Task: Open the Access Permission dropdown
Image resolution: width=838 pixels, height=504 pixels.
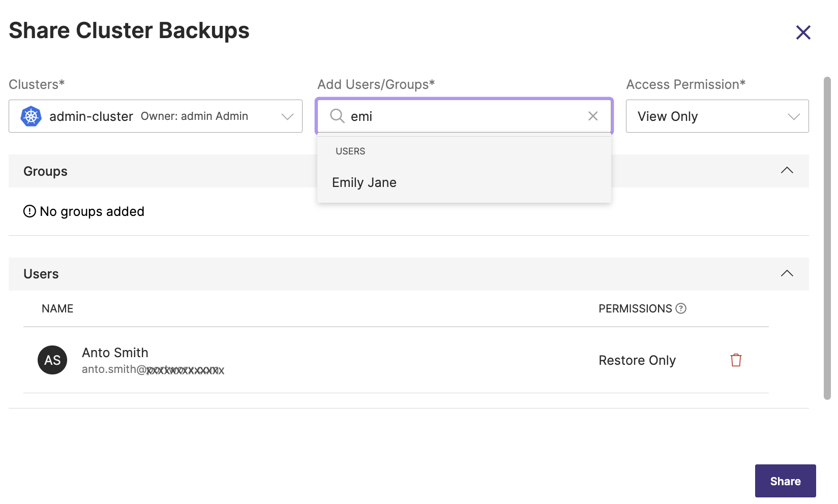Action: [x=716, y=116]
